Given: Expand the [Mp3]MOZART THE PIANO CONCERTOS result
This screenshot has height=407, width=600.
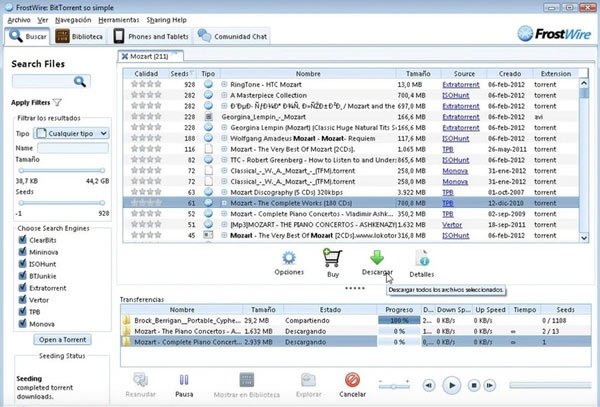Looking at the screenshot, I should point(224,225).
